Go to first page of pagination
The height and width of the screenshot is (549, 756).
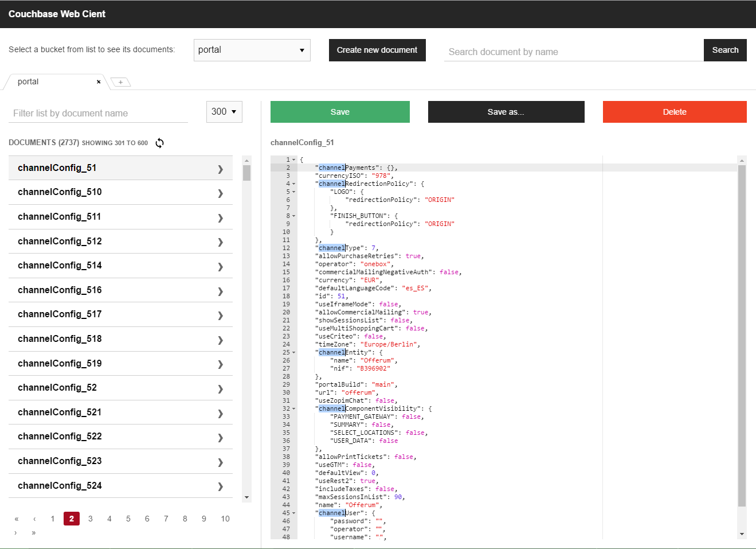coord(17,519)
